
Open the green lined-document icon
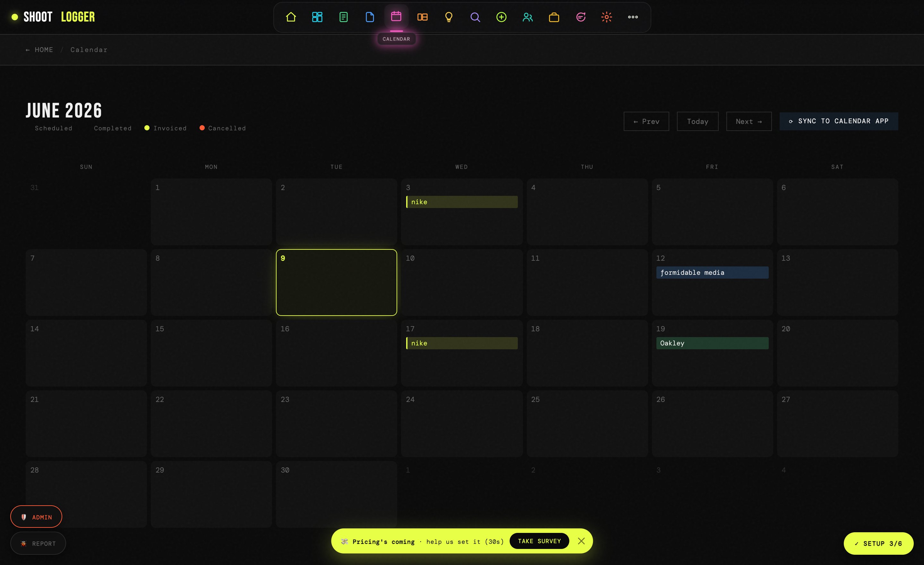pos(344,17)
